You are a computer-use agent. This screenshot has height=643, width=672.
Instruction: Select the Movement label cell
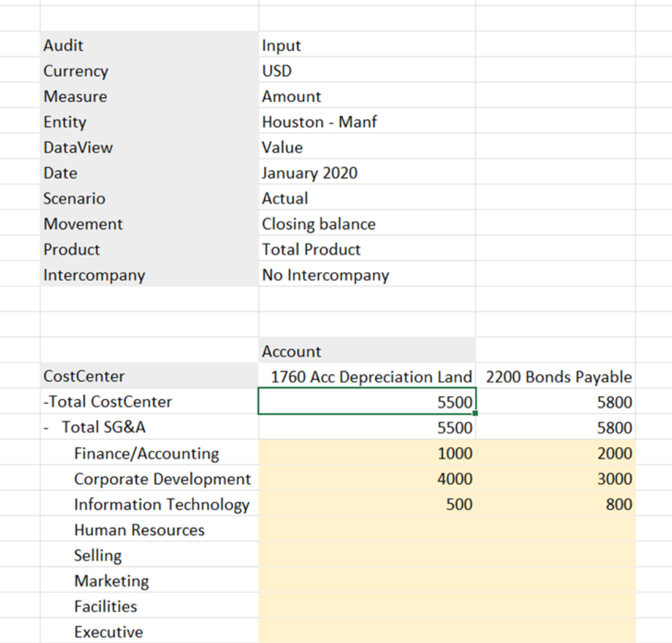(x=149, y=223)
